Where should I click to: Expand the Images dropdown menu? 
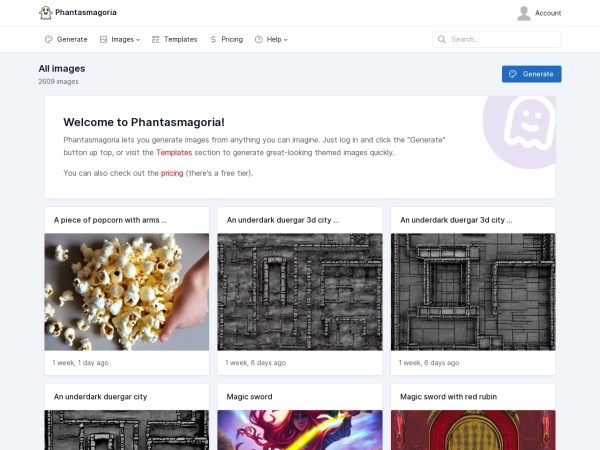tap(125, 39)
